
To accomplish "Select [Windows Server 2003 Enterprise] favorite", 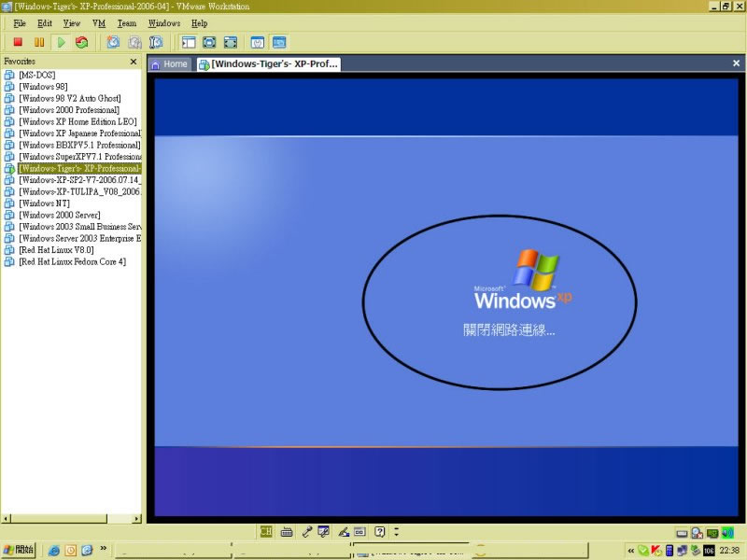I will click(x=79, y=238).
